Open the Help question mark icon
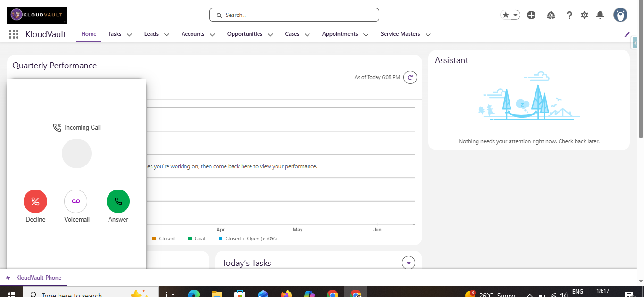Image resolution: width=644 pixels, height=297 pixels. pyautogui.click(x=569, y=15)
